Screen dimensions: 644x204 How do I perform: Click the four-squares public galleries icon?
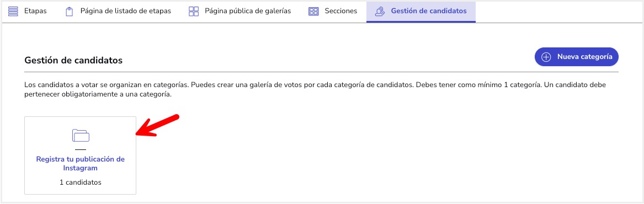point(194,12)
